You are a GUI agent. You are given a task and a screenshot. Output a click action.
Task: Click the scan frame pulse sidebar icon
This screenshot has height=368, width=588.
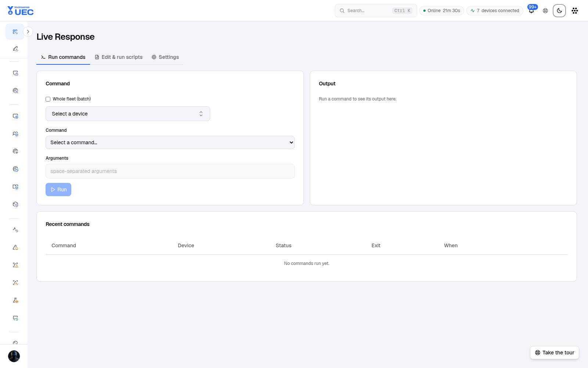(15, 283)
